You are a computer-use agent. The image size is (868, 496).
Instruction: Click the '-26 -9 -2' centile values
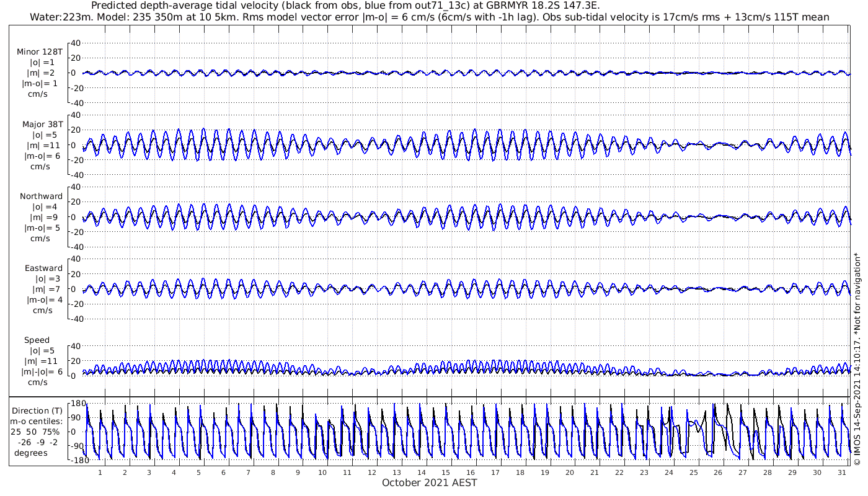point(37,442)
